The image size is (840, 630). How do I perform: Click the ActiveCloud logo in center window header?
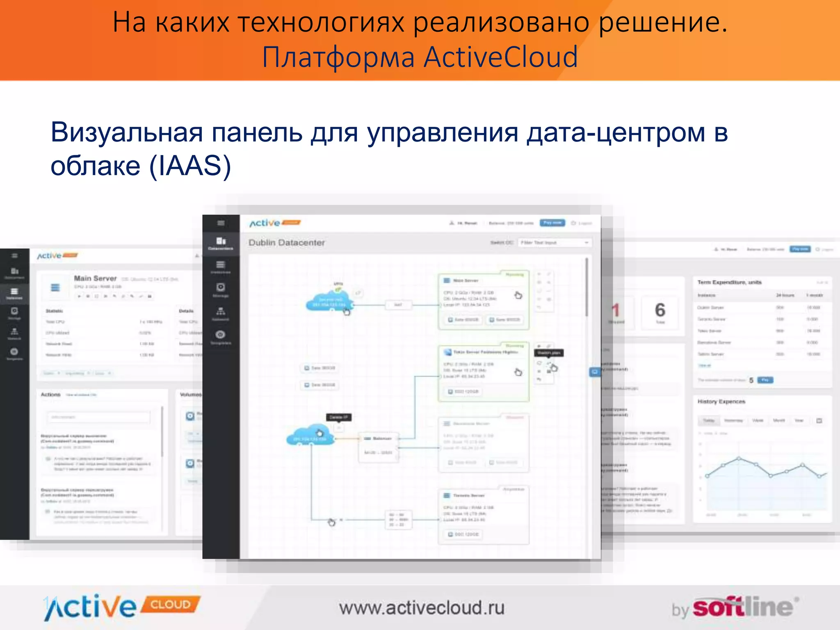click(275, 223)
